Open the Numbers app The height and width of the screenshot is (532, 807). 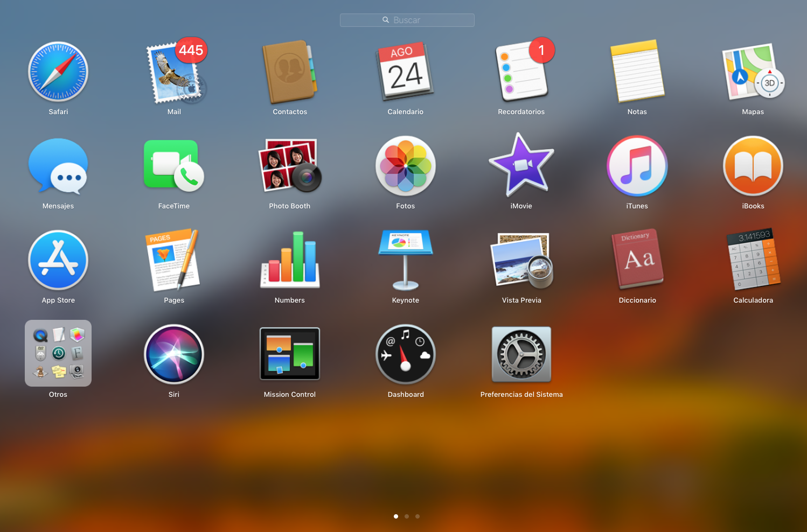point(290,260)
